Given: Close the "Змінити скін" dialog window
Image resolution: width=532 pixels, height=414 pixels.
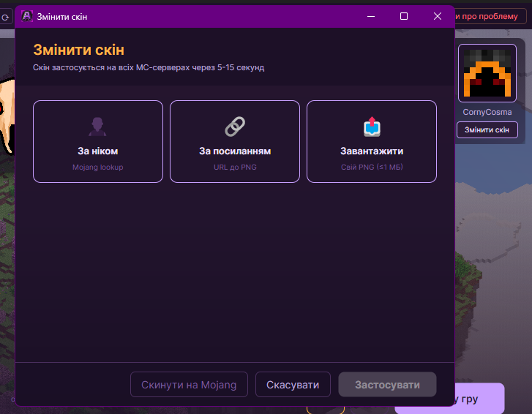Looking at the screenshot, I should point(438,16).
